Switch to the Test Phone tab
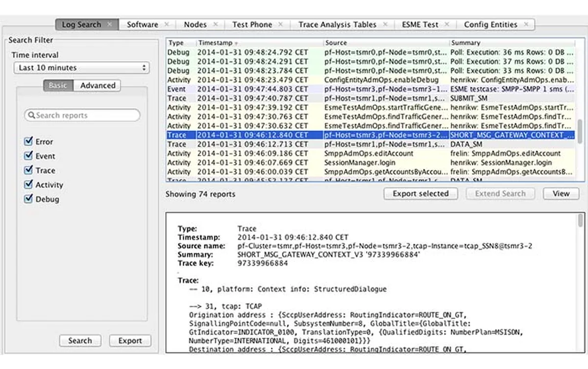 [x=252, y=24]
